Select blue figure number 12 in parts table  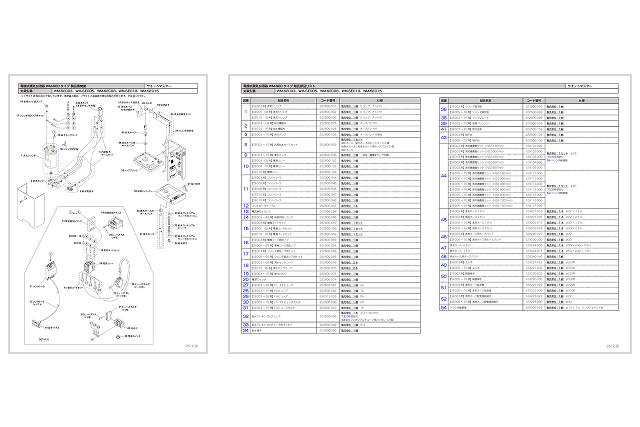pos(246,206)
